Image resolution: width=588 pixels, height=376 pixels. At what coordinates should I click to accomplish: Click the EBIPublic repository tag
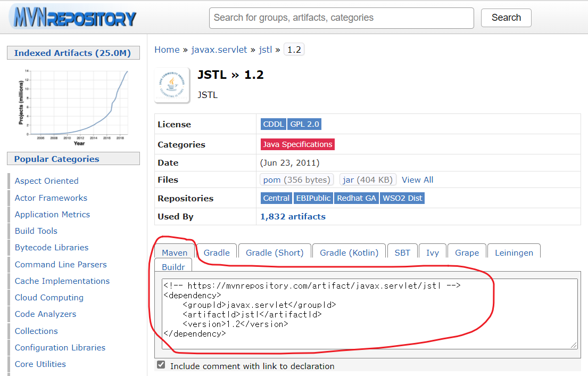[313, 198]
